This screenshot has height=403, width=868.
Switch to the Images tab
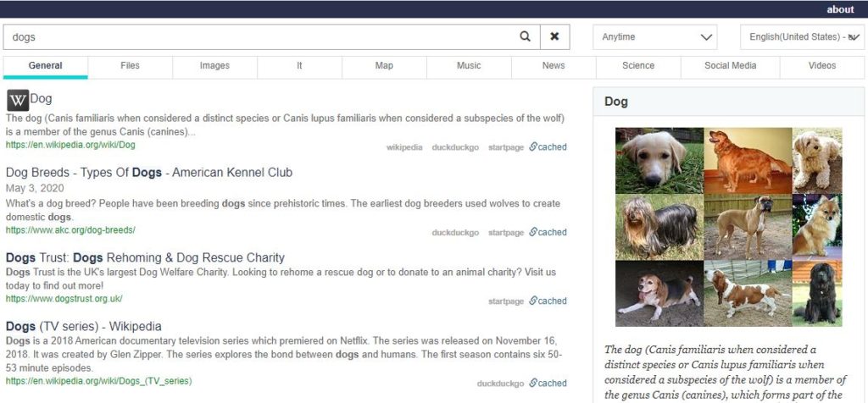[214, 66]
